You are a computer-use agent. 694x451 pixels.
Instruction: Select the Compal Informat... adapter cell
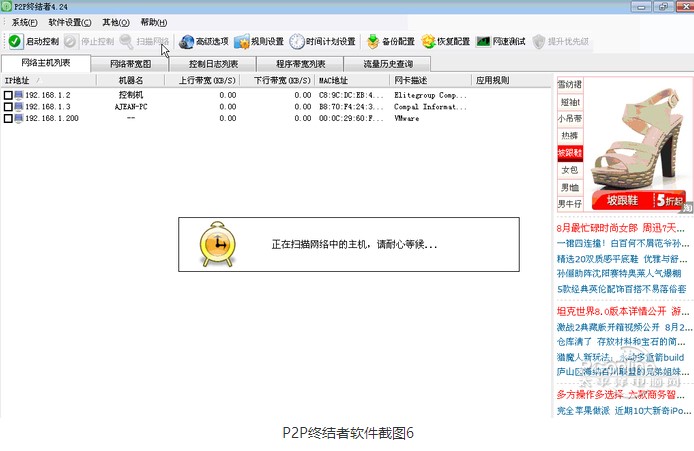click(x=430, y=107)
